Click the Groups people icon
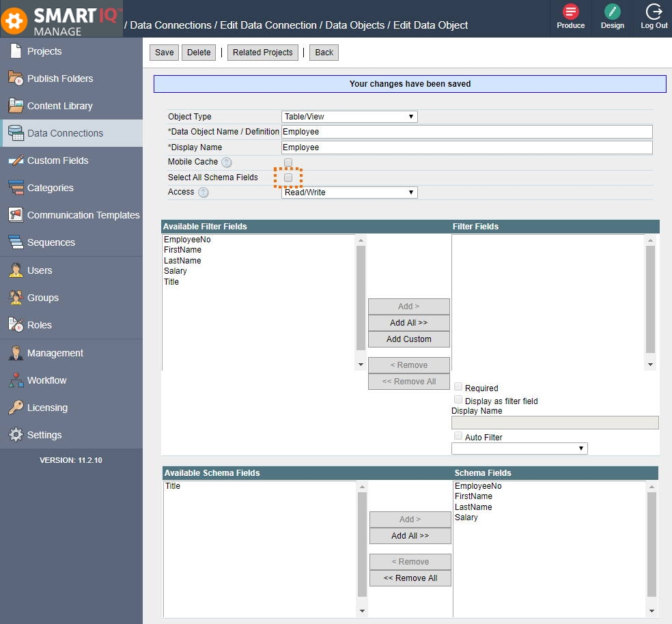Screen dimensions: 672x624 [16, 298]
